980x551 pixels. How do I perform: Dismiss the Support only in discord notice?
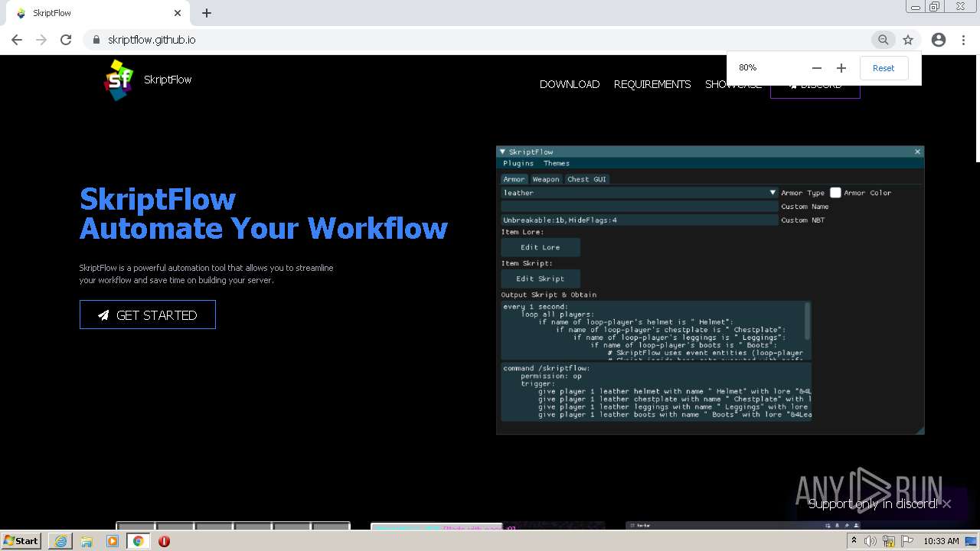point(946,504)
